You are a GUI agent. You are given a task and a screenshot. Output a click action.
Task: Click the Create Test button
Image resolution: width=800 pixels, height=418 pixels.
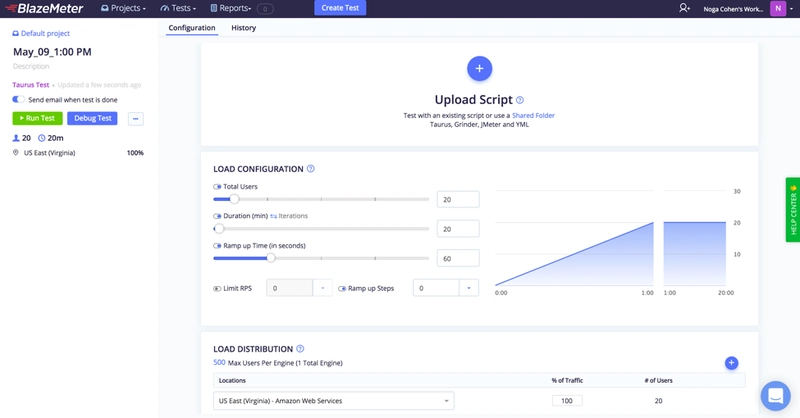pyautogui.click(x=340, y=8)
